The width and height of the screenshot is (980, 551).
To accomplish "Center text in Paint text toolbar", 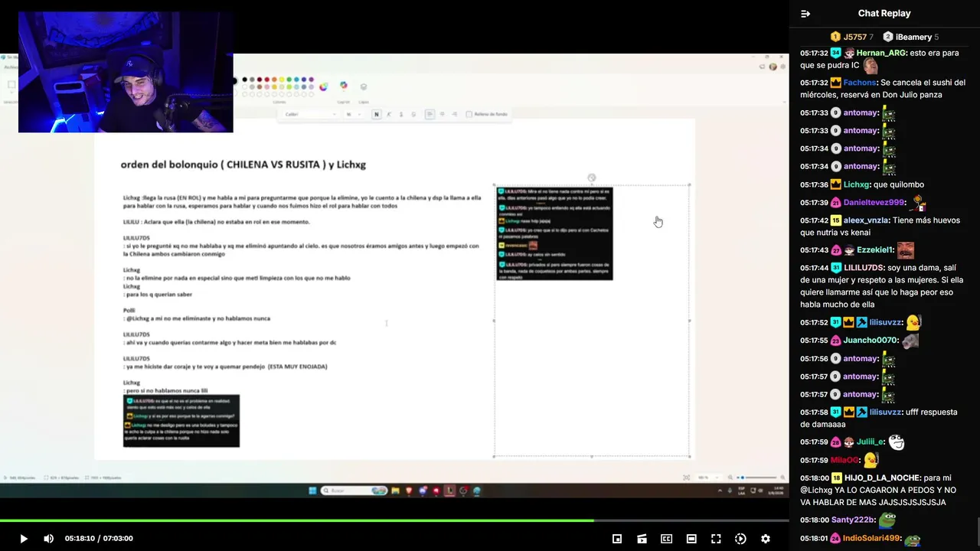I will 442,114.
